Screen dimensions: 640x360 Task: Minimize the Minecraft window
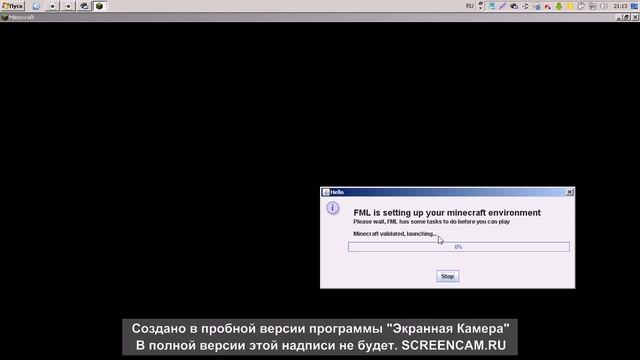point(619,18)
